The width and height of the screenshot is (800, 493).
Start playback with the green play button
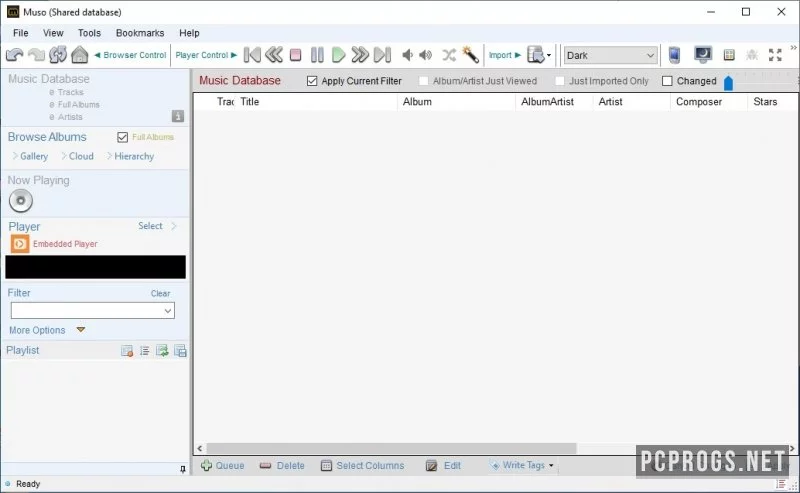(338, 55)
